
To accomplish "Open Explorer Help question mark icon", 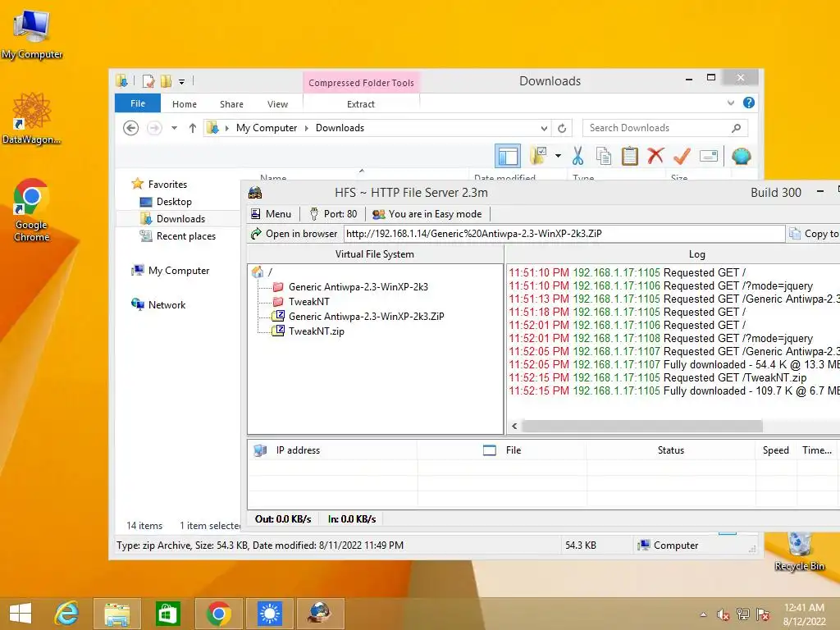I will (x=749, y=103).
